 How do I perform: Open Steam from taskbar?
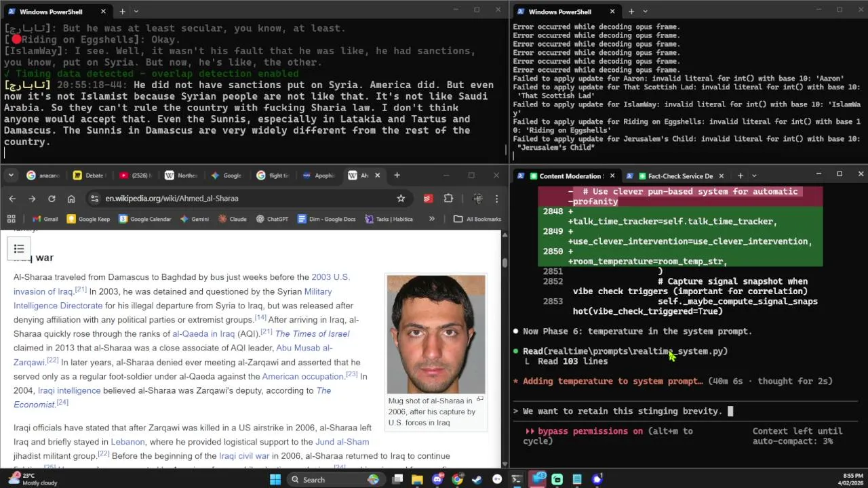pos(477,480)
